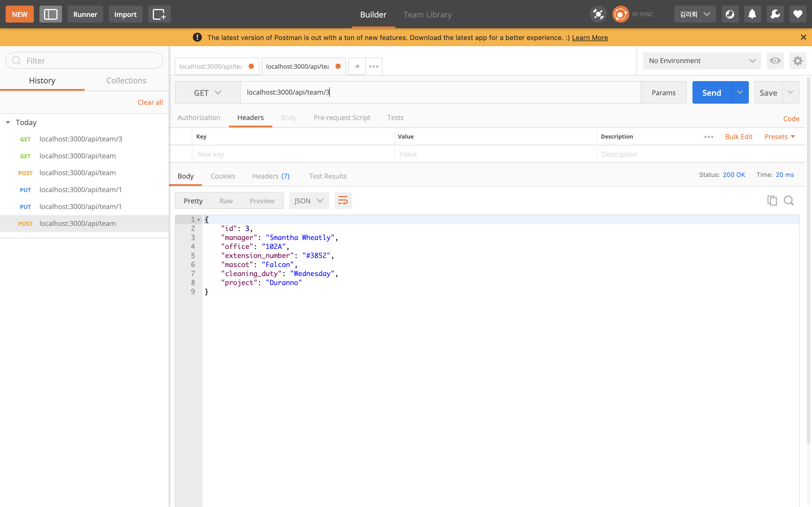Open the JSON format dropdown

click(309, 201)
